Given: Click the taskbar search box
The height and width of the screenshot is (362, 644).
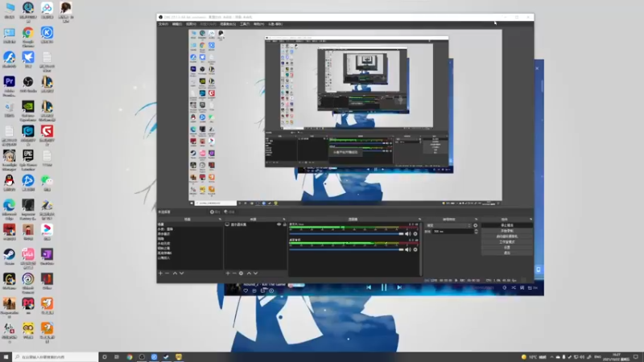Looking at the screenshot, I should [x=55, y=357].
